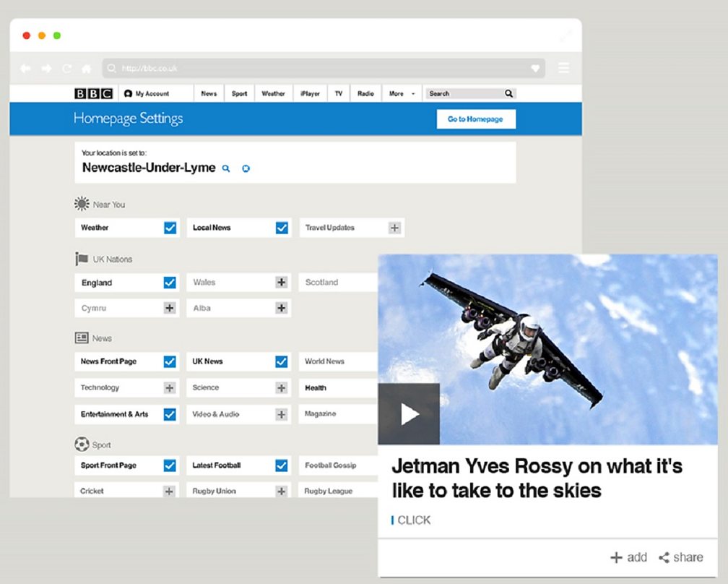Add Travel Updates with its plus toggle

394,227
